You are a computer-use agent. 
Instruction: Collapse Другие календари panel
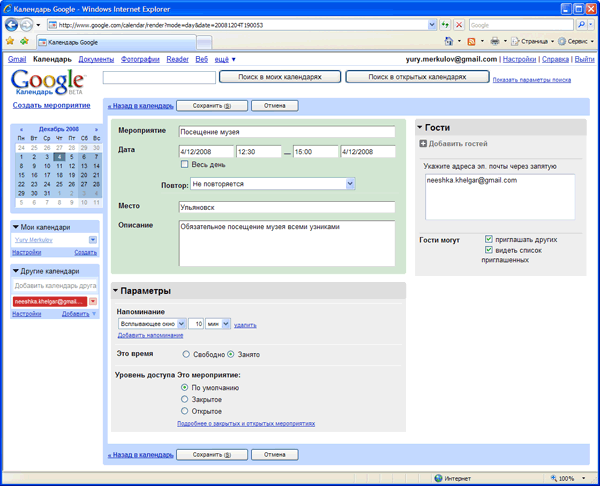click(16, 271)
